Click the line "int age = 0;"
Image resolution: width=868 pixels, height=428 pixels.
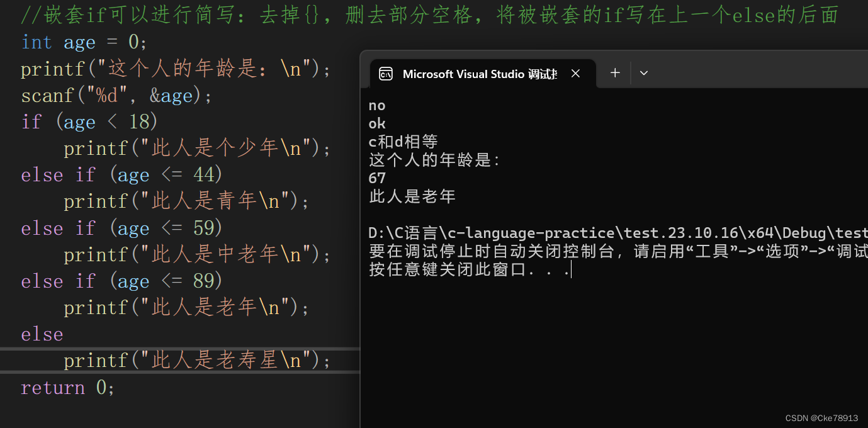(x=84, y=43)
